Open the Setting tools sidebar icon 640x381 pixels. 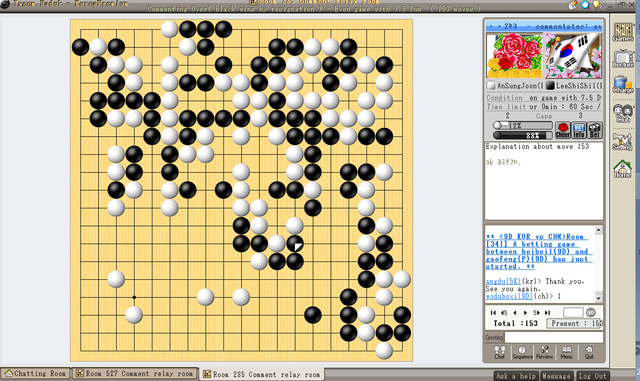[623, 142]
